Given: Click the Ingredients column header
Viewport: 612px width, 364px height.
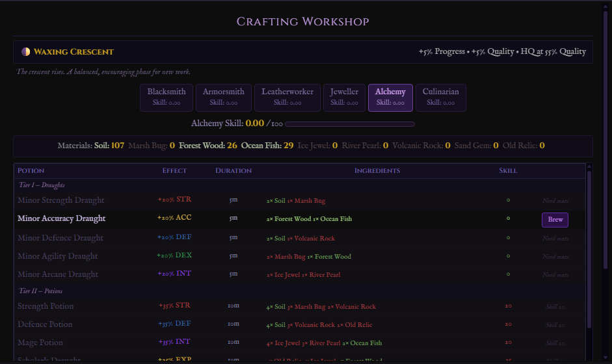Looking at the screenshot, I should pyautogui.click(x=377, y=170).
